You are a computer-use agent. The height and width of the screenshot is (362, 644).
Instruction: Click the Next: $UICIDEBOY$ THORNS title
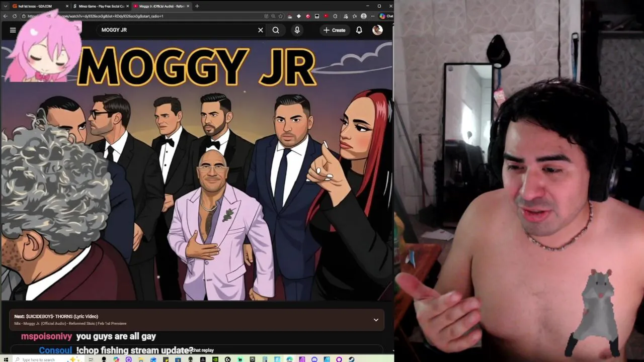point(56,316)
